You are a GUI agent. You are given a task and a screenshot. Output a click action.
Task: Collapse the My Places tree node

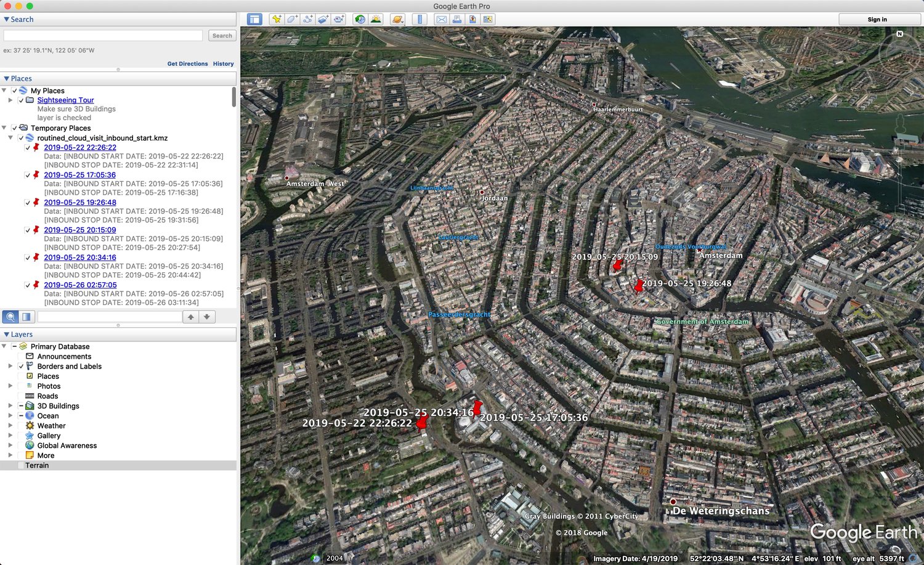click(x=4, y=91)
